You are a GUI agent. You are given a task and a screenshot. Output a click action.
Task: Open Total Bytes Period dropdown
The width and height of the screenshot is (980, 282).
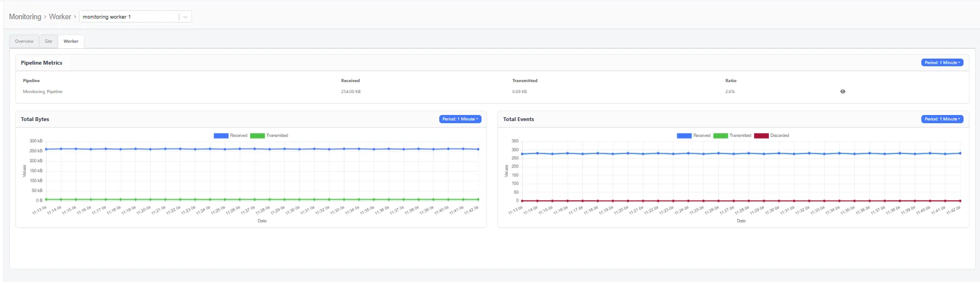(460, 119)
